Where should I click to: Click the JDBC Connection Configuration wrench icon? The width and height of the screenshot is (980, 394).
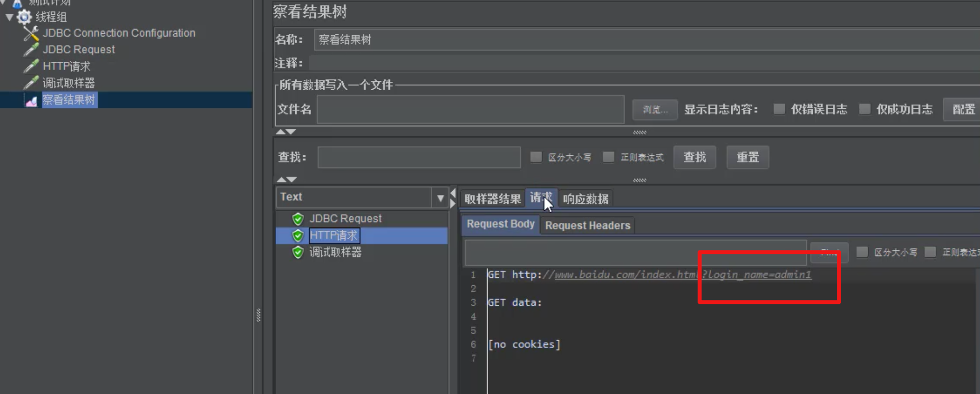(x=31, y=33)
